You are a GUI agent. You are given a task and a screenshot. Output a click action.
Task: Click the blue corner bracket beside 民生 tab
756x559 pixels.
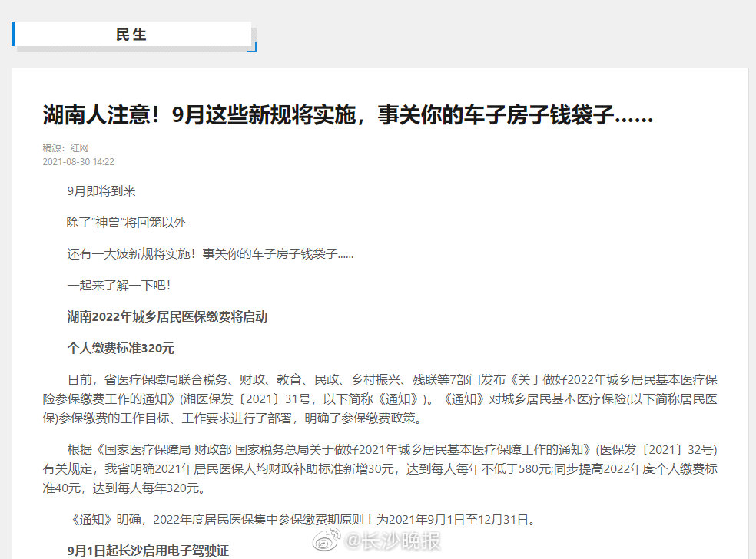251,48
